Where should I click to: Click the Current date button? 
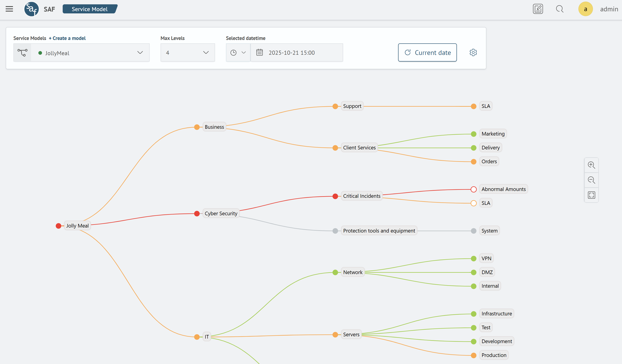(427, 52)
